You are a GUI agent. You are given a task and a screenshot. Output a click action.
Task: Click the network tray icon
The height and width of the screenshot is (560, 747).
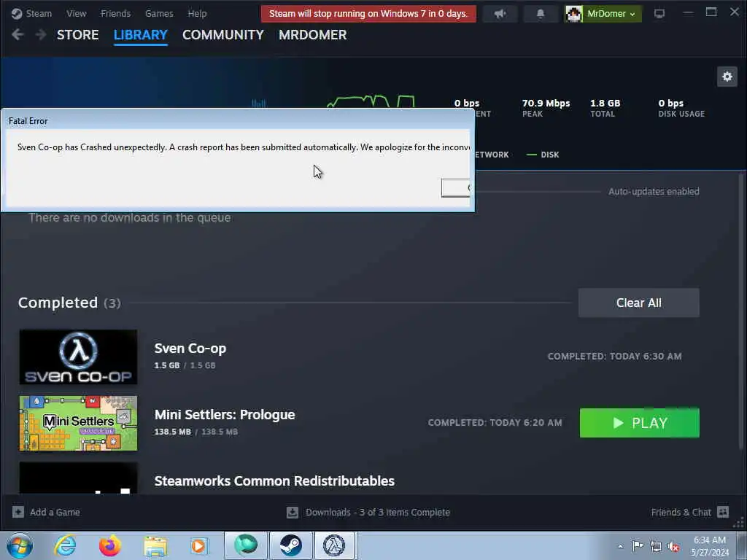pos(656,546)
